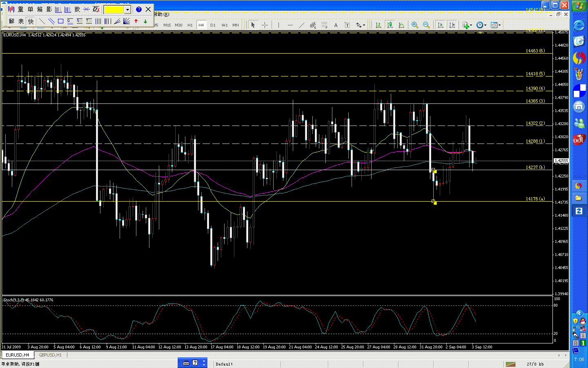Click the Default profile in status bar
The height and width of the screenshot is (368, 588).
pyautogui.click(x=224, y=364)
